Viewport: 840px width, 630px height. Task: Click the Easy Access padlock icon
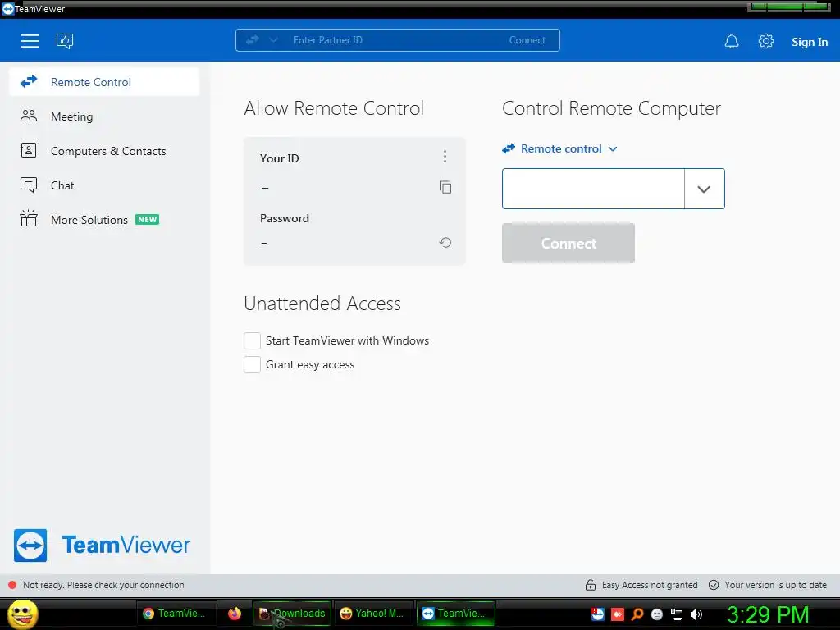click(591, 585)
